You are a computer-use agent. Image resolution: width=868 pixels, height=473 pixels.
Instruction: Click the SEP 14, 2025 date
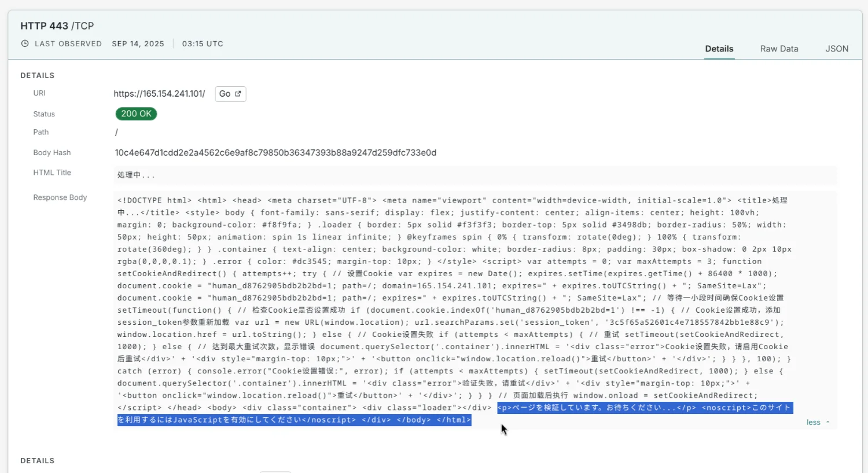138,43
